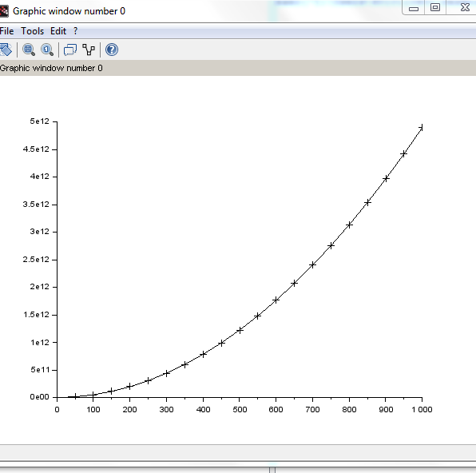
Task: Open the ? help menu
Action: (75, 31)
